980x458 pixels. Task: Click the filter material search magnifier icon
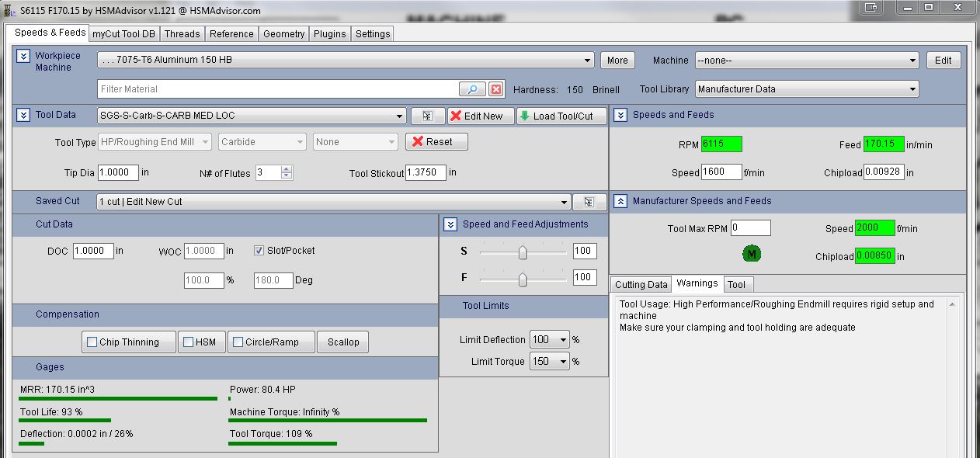pos(472,89)
